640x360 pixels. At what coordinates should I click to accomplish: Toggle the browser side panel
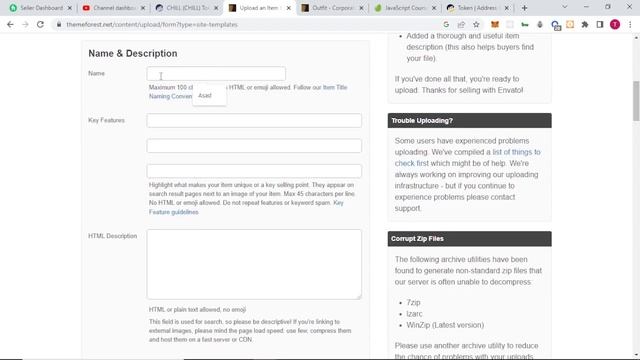[600, 24]
